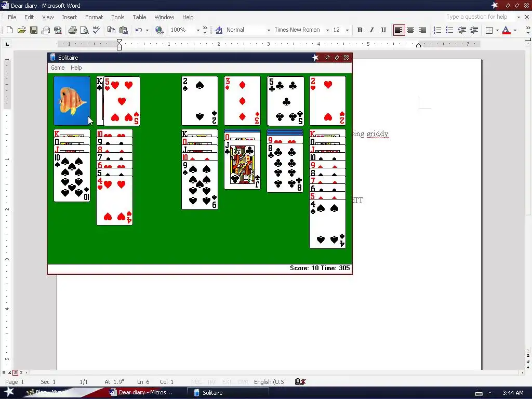Switch to Solitaire taskbar button

(x=228, y=393)
